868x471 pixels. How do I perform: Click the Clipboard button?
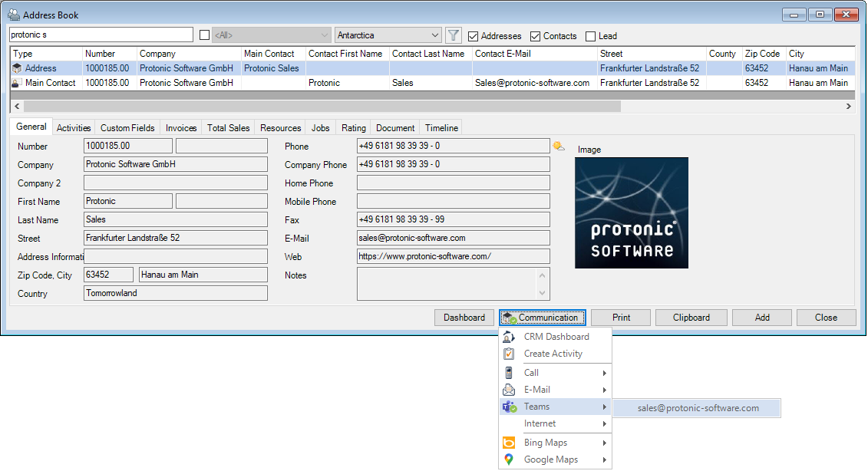[691, 318]
